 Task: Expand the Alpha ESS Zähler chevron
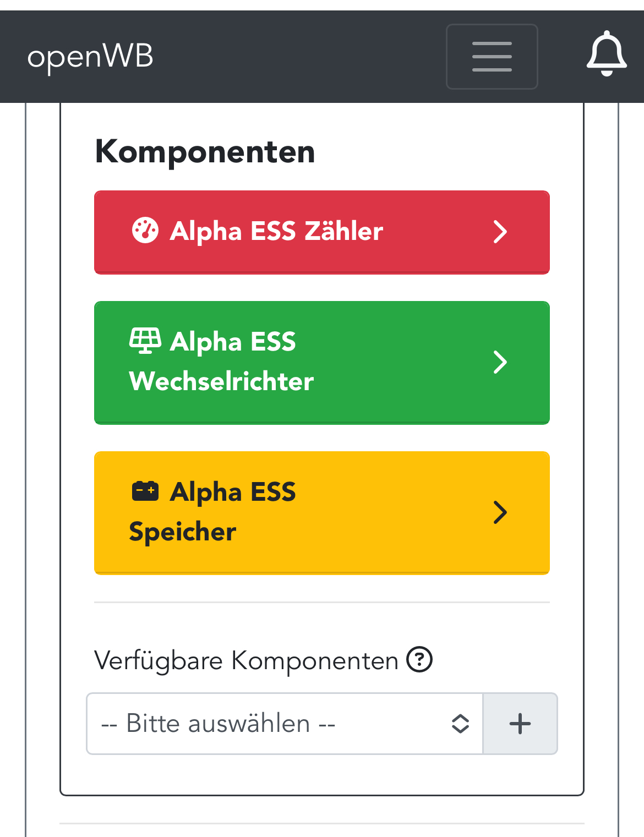(x=500, y=232)
